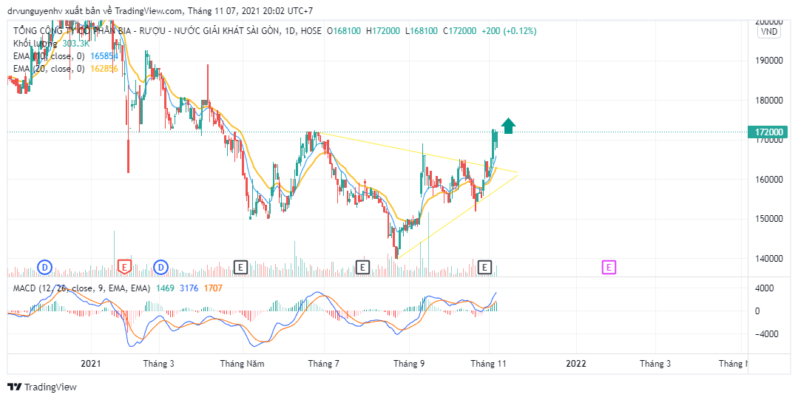Click the 2021 label on the time axis
The width and height of the screenshot is (798, 400).
(91, 364)
